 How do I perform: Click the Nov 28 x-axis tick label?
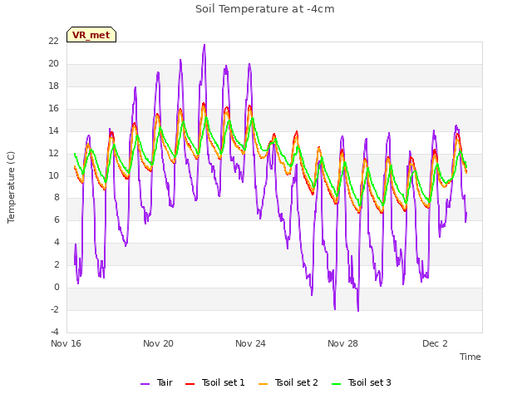342,343
